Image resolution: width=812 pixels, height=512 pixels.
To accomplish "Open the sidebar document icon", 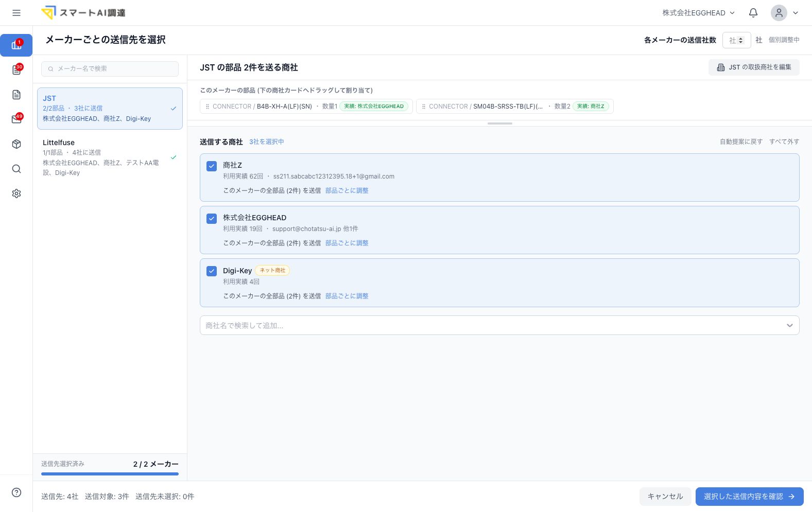I will (x=16, y=95).
